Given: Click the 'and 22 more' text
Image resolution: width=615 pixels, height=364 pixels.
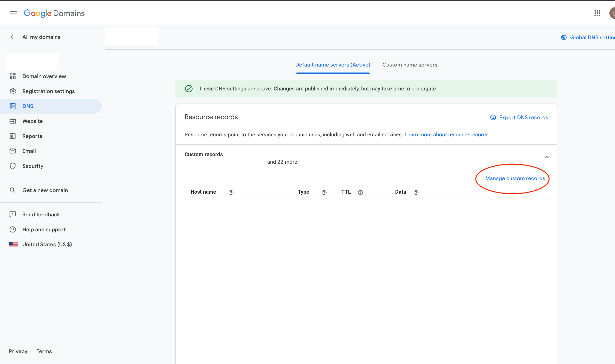Looking at the screenshot, I should (282, 162).
